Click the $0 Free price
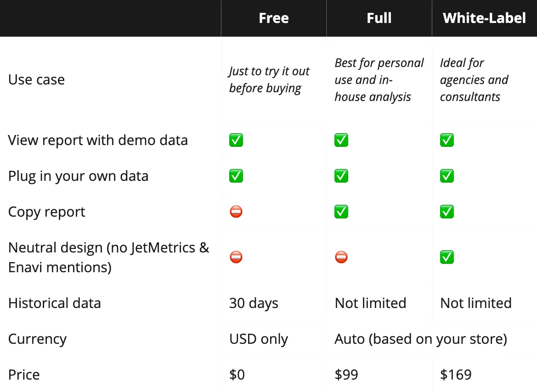The height and width of the screenshot is (392, 537). 237,375
